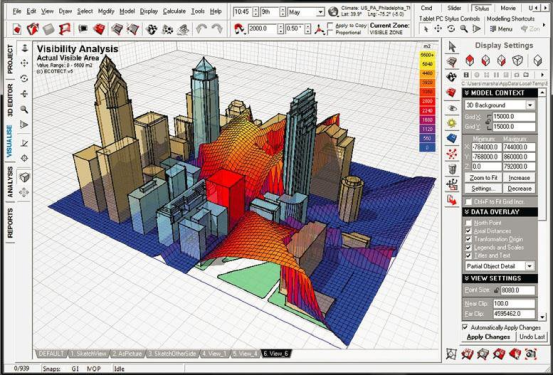
Task: Click the undo arrow in the main toolbar
Action: point(201,29)
